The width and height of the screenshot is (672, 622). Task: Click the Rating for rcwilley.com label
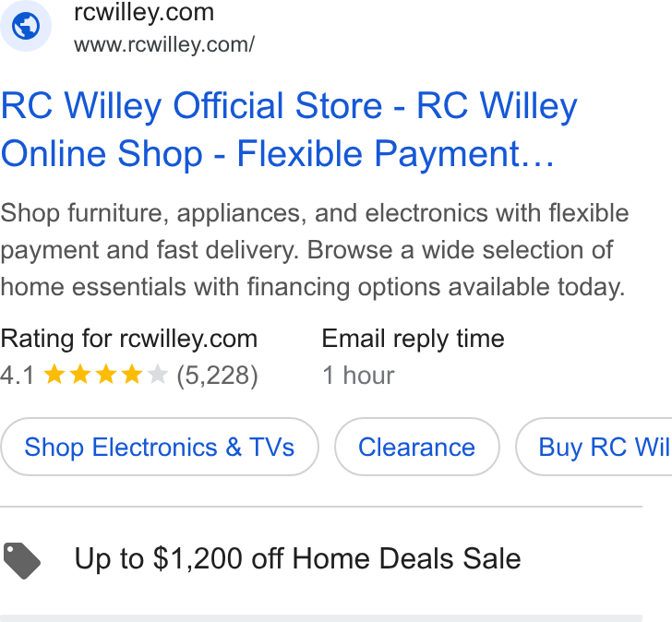pos(128,340)
